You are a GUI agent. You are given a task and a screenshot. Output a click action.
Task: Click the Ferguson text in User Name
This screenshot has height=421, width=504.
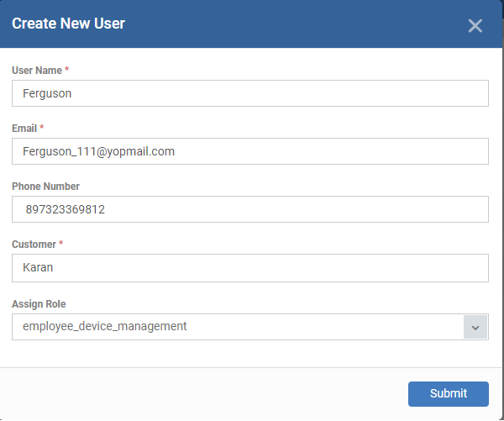click(x=47, y=93)
